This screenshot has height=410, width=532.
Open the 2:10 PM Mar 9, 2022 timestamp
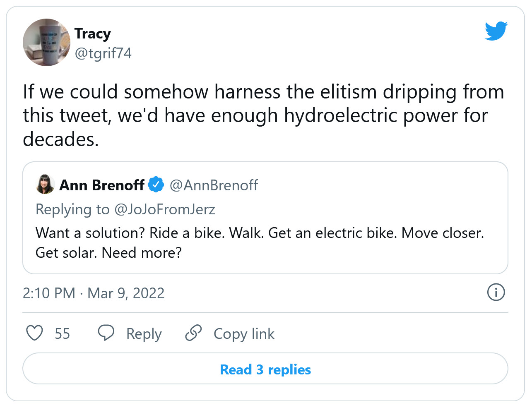[94, 293]
